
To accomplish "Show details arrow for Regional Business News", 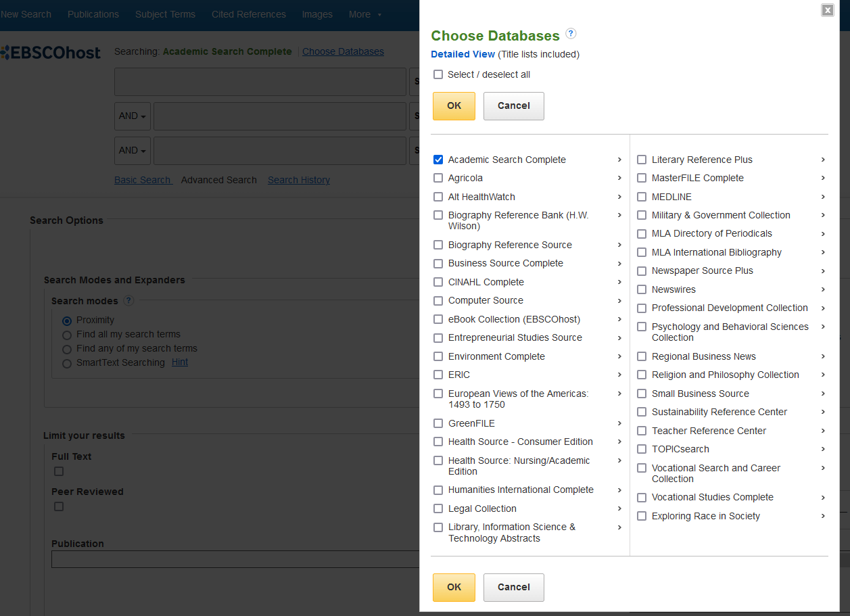I will point(823,356).
